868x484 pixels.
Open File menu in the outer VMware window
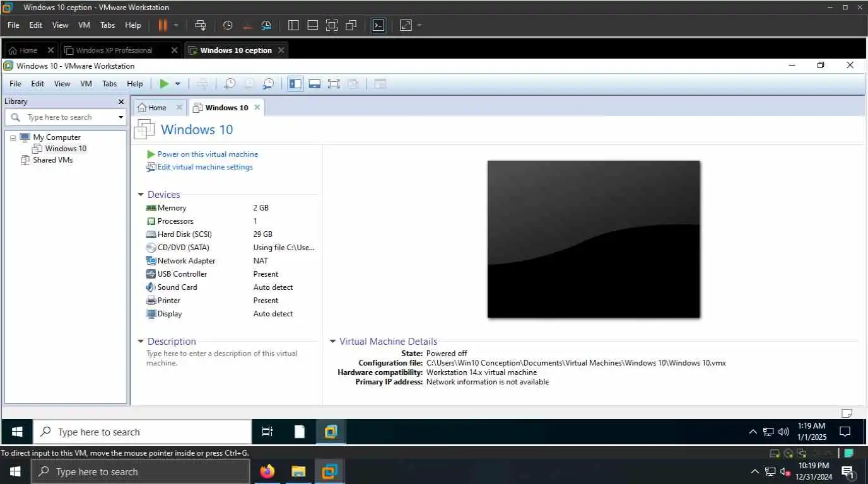[x=13, y=25]
